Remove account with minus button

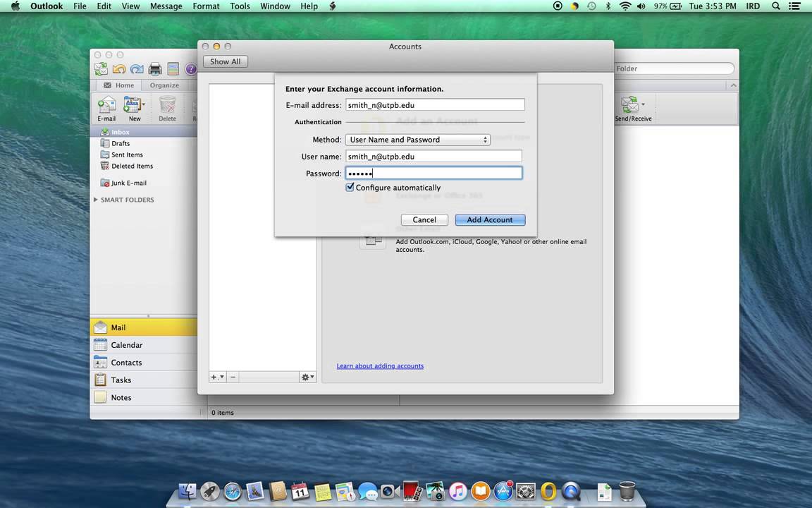coord(233,377)
